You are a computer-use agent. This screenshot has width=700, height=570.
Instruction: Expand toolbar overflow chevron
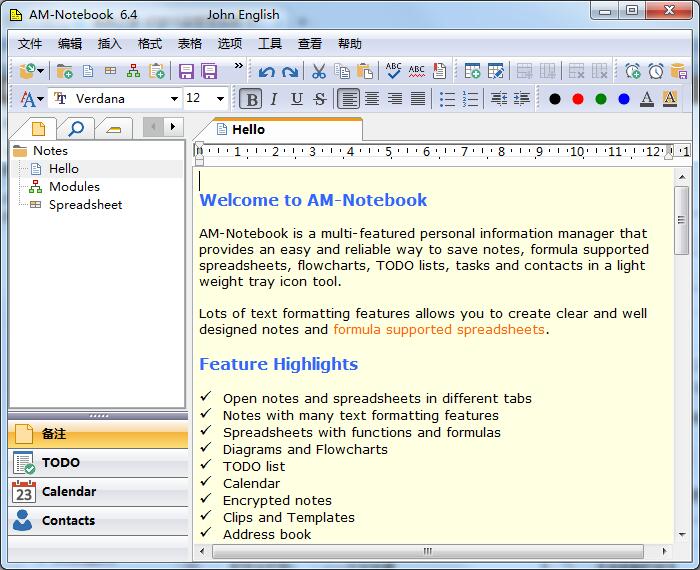(x=239, y=65)
